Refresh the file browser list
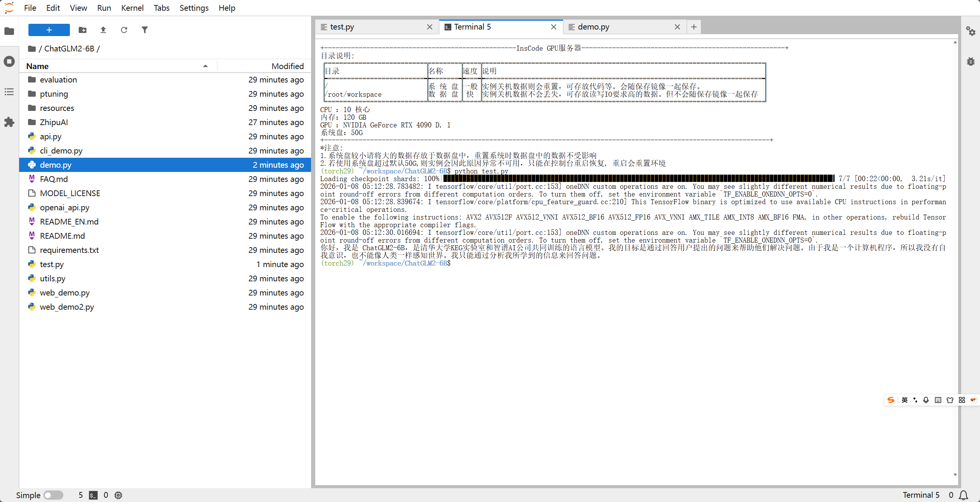Screen dimensions: 980x502 (x=124, y=30)
